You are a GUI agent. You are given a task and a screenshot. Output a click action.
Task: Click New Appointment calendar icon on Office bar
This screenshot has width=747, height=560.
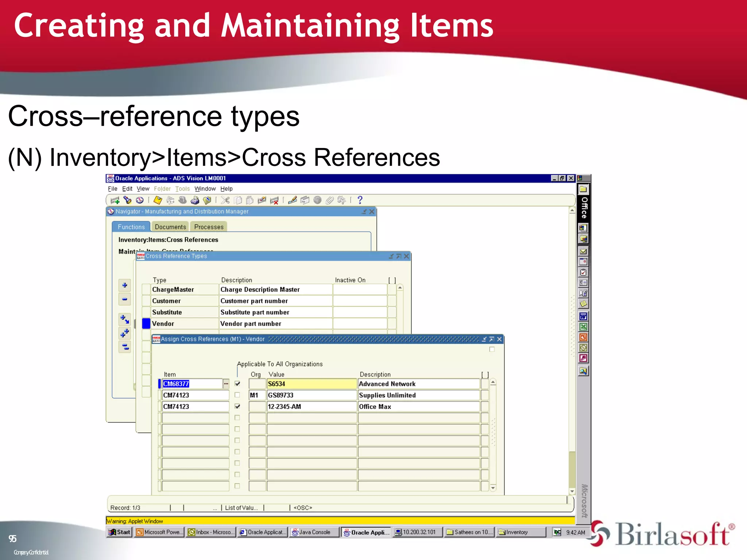(583, 262)
